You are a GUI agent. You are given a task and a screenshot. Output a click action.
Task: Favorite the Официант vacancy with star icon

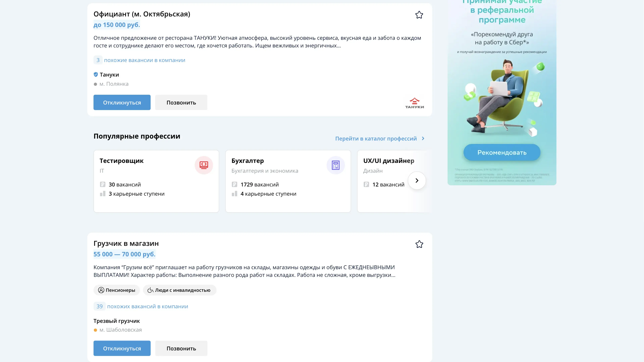click(419, 15)
